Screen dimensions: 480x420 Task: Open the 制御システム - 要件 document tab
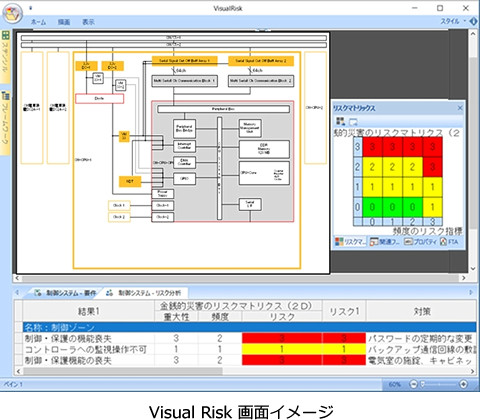click(65, 293)
